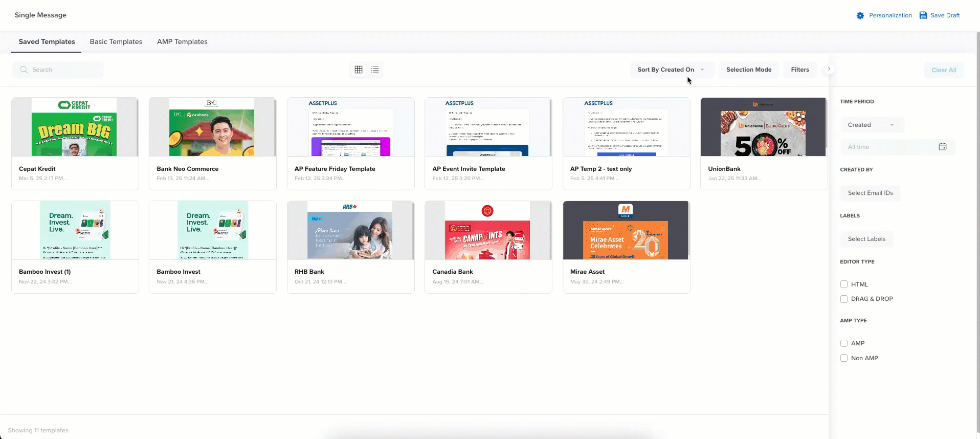Click the Single Message heading

pos(40,15)
